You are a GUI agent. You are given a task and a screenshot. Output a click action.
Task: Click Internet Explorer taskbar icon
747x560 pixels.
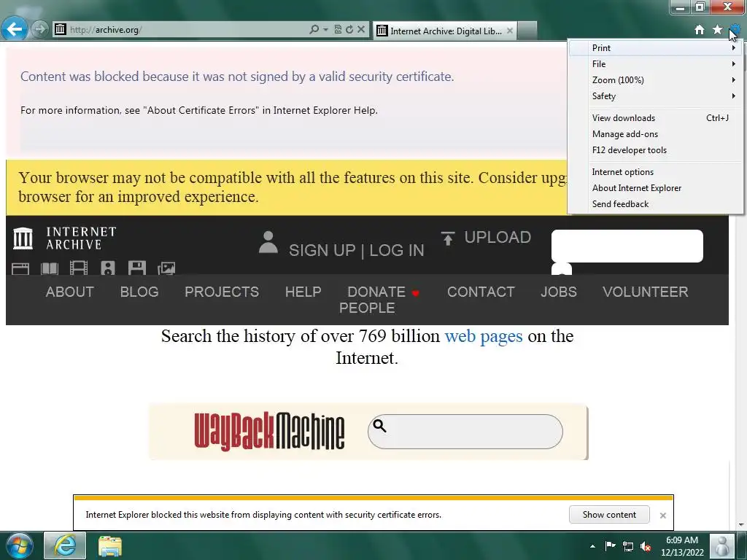(x=65, y=545)
